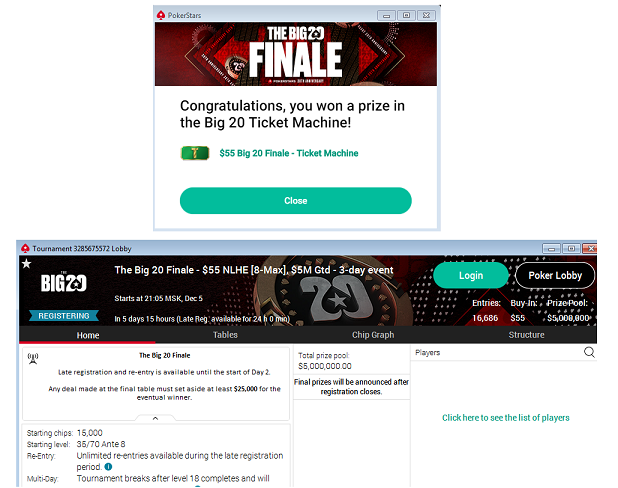Open the $55 Big 20 Finale ticket link
The height and width of the screenshot is (488, 618).
click(289, 153)
